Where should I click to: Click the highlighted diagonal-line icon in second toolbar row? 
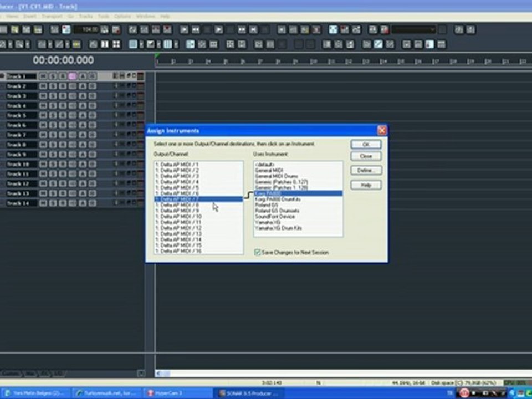(x=378, y=44)
